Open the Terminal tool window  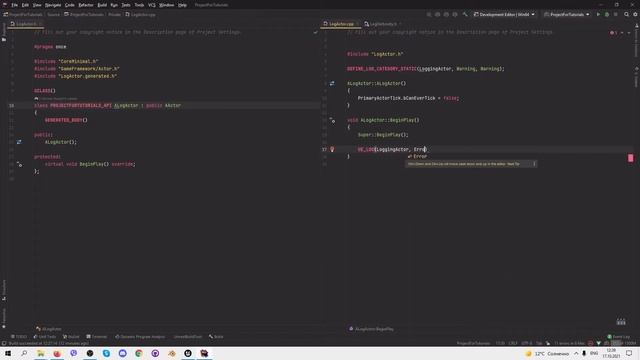coord(97,337)
